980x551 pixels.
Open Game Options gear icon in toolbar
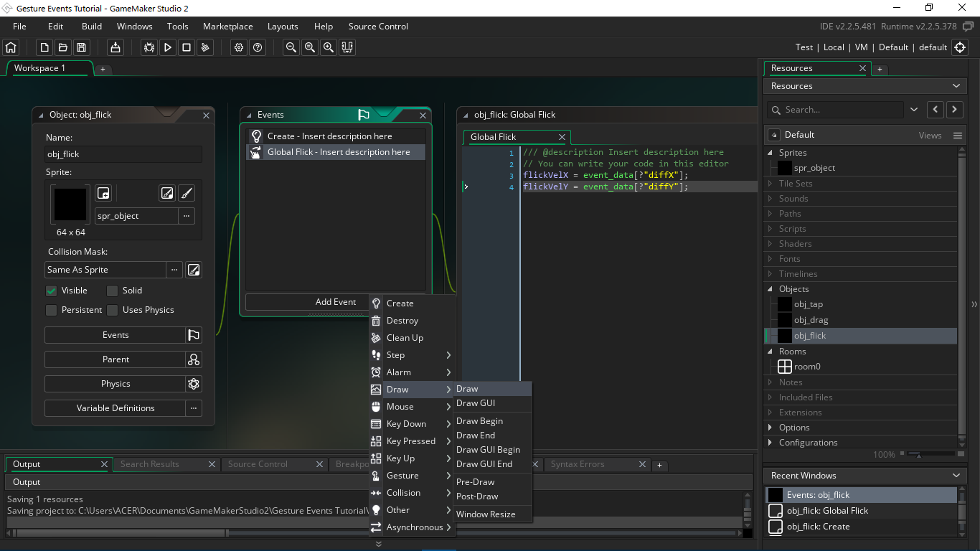[x=239, y=47]
